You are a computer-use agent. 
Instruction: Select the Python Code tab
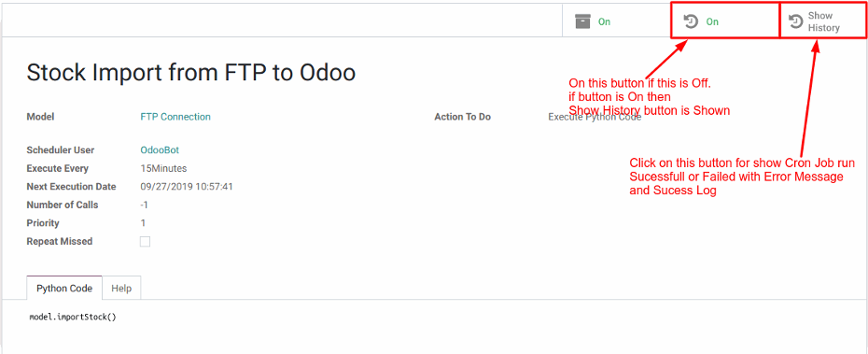tap(64, 288)
